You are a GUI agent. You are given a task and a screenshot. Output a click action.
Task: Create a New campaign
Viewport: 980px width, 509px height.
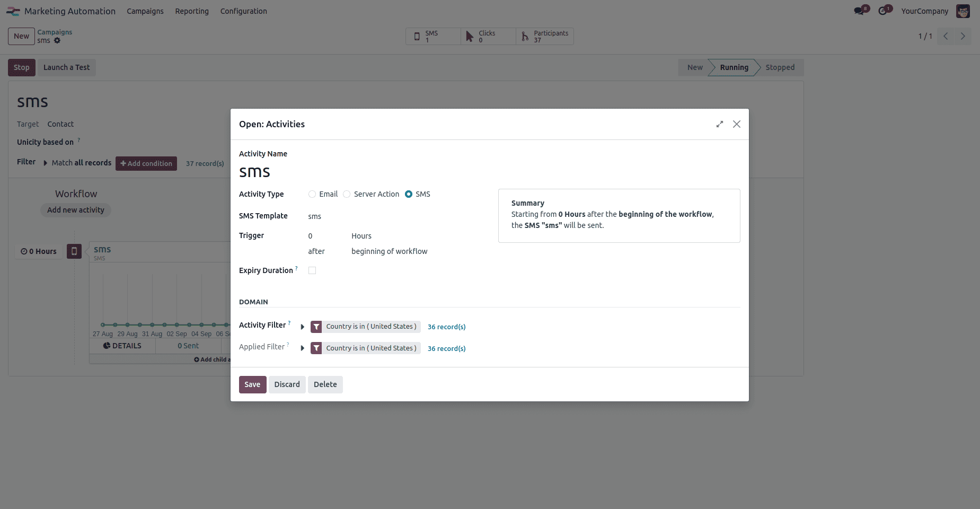(x=21, y=36)
